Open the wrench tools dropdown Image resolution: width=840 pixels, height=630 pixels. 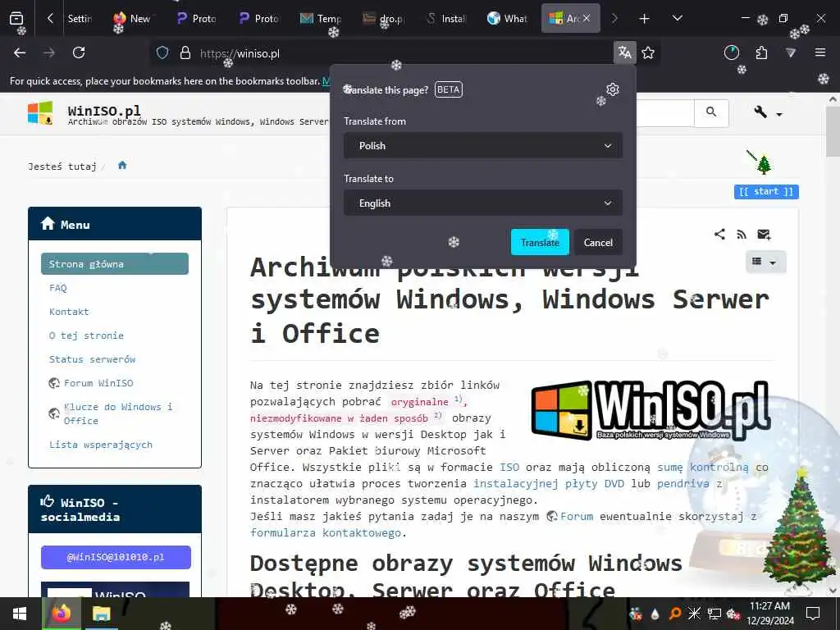click(767, 112)
